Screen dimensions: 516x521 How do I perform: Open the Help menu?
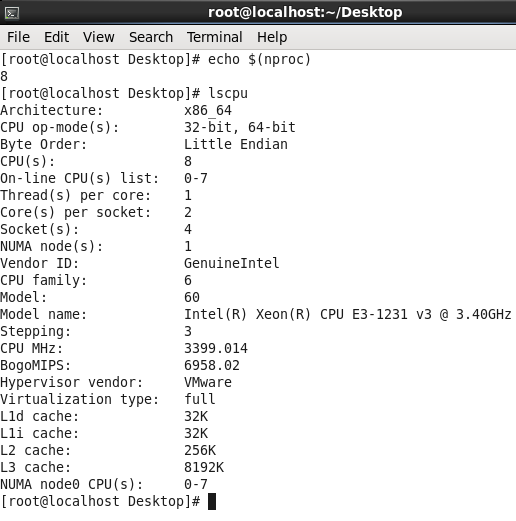coord(272,37)
